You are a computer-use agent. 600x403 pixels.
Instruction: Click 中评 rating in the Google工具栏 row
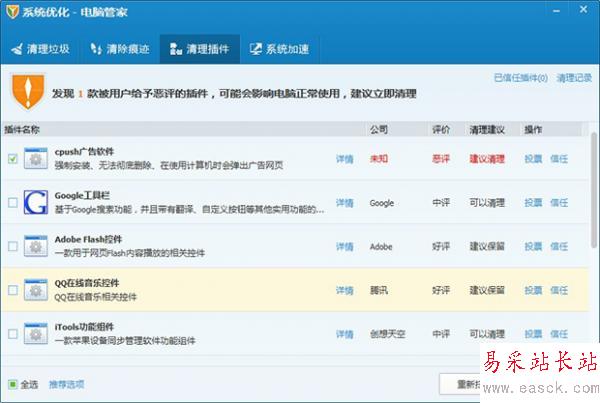tap(441, 202)
